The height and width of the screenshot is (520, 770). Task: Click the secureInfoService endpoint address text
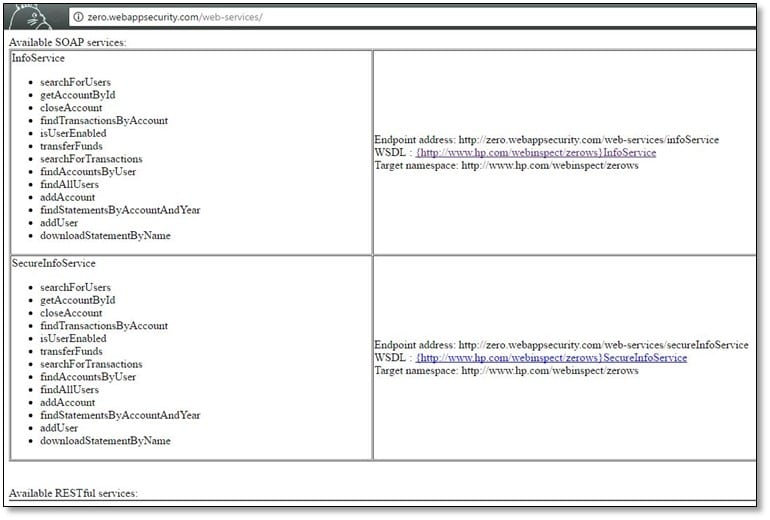(x=560, y=345)
